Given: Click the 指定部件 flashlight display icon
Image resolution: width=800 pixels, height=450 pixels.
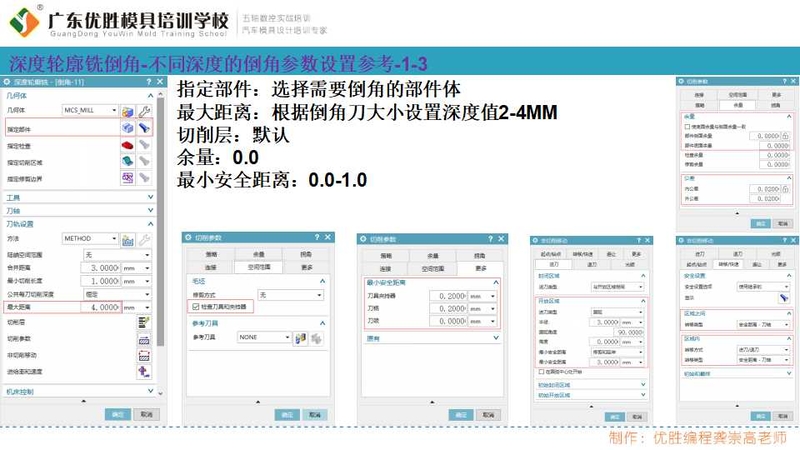Looking at the screenshot, I should 144,128.
